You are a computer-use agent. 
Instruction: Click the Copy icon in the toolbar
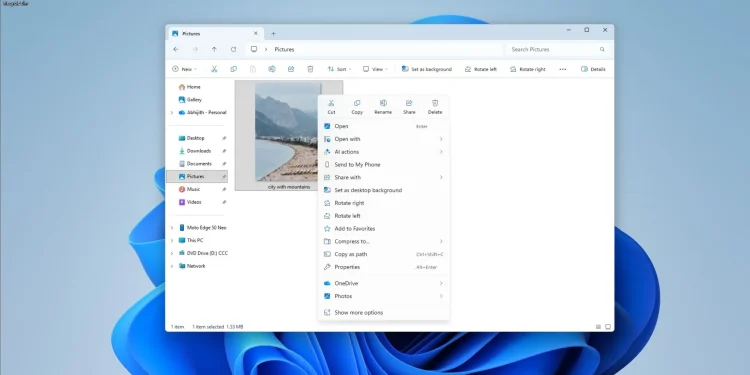[233, 69]
